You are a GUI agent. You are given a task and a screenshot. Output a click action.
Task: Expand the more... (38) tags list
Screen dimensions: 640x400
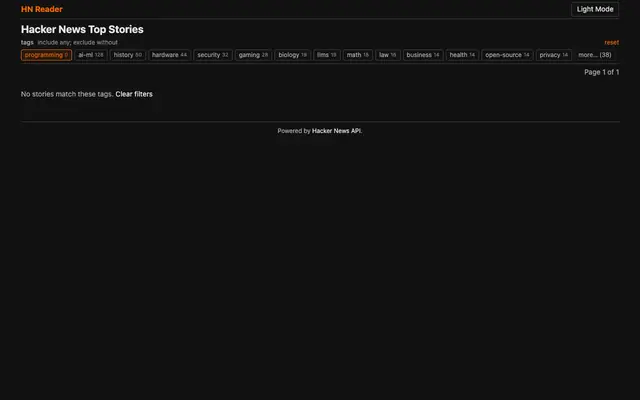tap(595, 55)
